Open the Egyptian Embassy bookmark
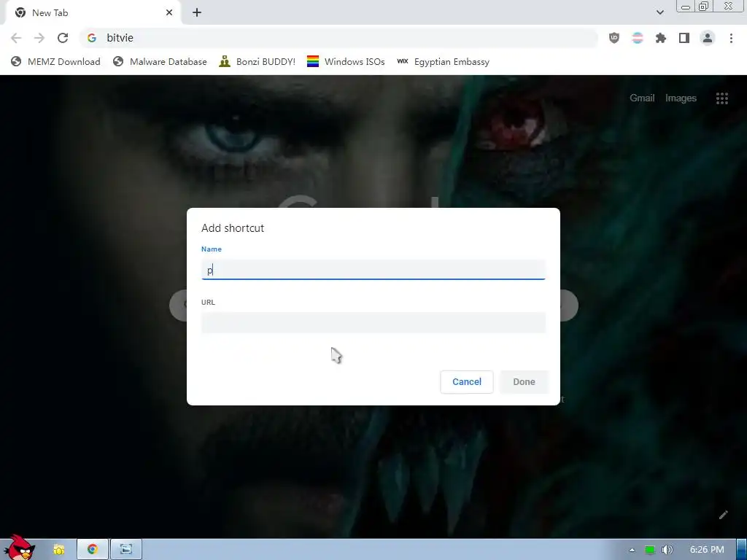Viewport: 747px width, 560px height. [x=443, y=62]
